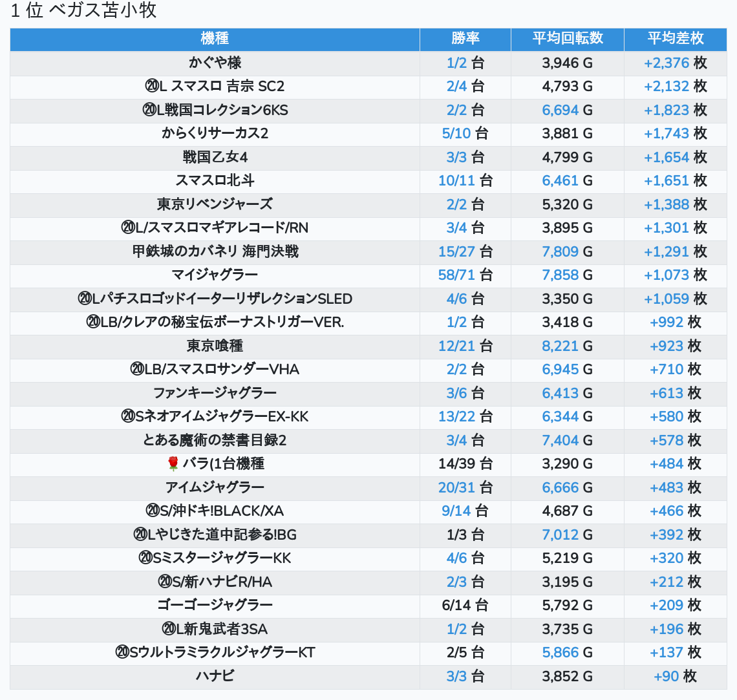Image resolution: width=737 pixels, height=700 pixels.
Task: Click the 13/22 win rate value
Action: (x=465, y=417)
